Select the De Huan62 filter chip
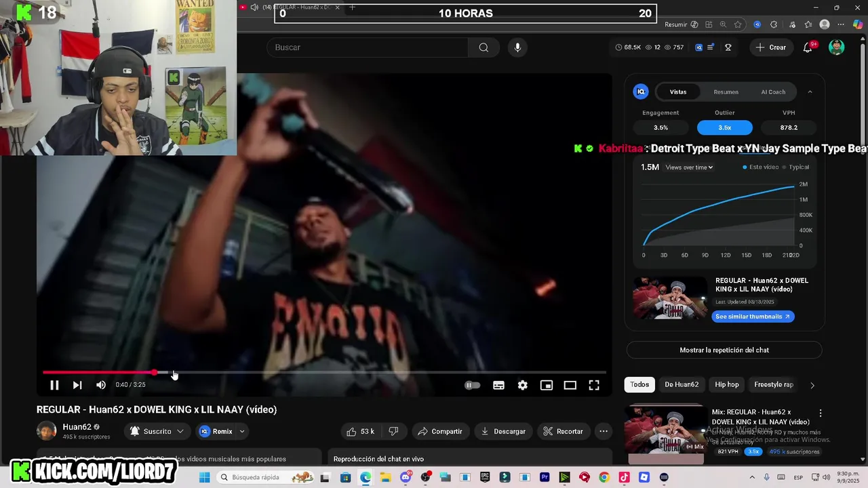 pyautogui.click(x=682, y=384)
